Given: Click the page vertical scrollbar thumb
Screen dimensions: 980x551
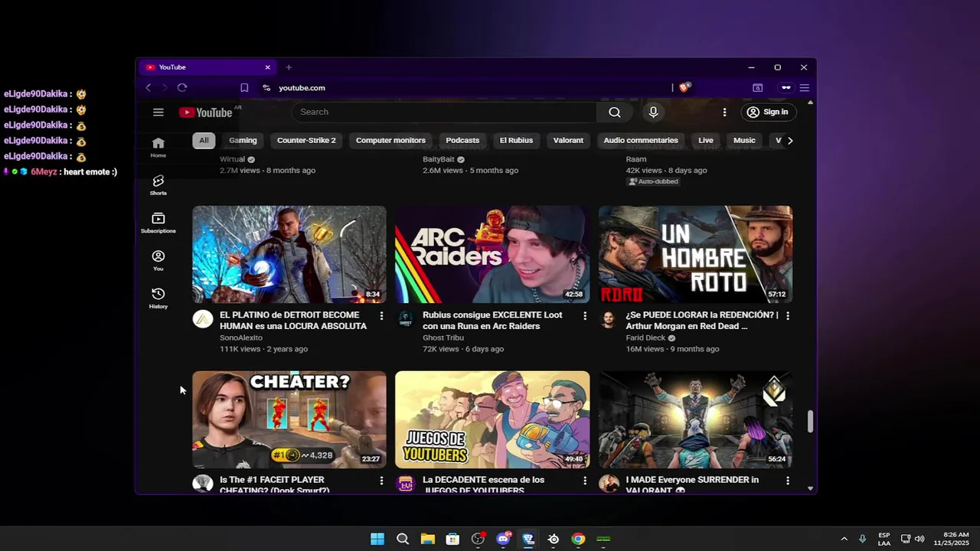Looking at the screenshot, I should point(810,421).
